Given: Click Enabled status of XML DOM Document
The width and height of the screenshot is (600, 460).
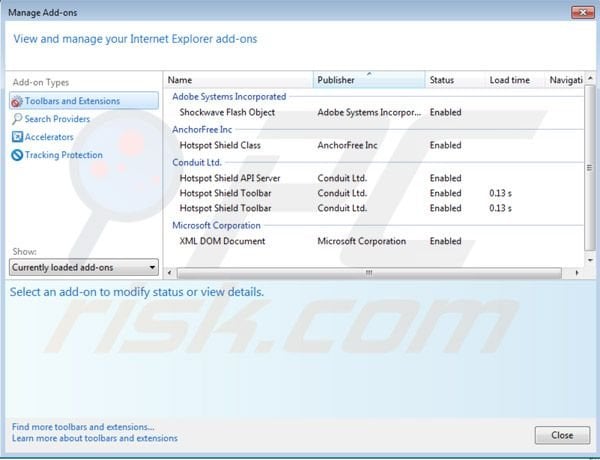Looking at the screenshot, I should (445, 241).
